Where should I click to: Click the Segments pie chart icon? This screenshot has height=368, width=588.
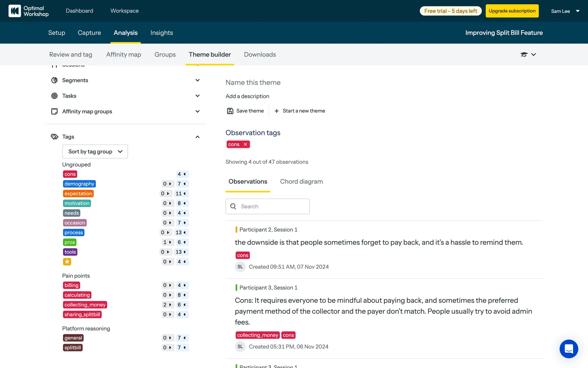tap(55, 80)
